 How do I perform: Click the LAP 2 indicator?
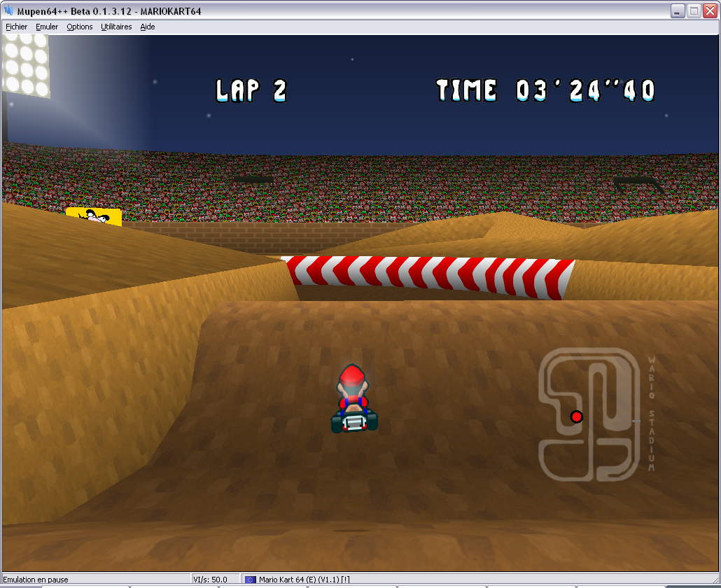(251, 90)
